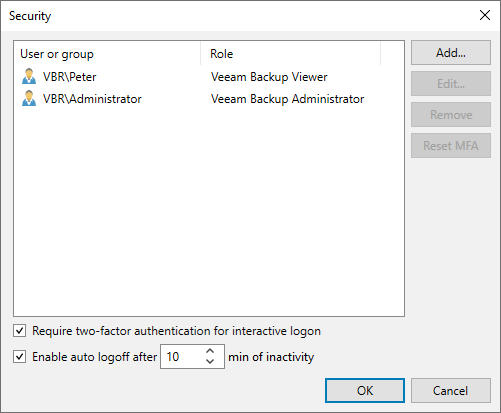Toggle two-factor authentication requirement checkbox
This screenshot has height=413, width=501.
[20, 331]
